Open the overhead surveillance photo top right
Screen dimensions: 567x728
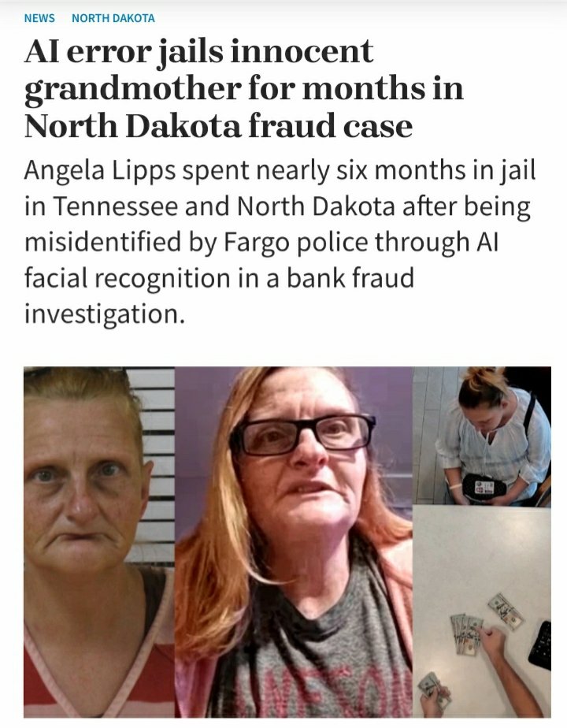(482, 436)
